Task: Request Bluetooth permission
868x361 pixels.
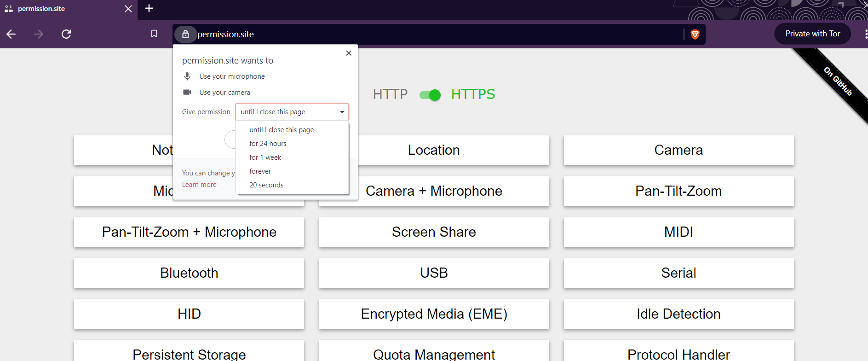Action: click(189, 273)
